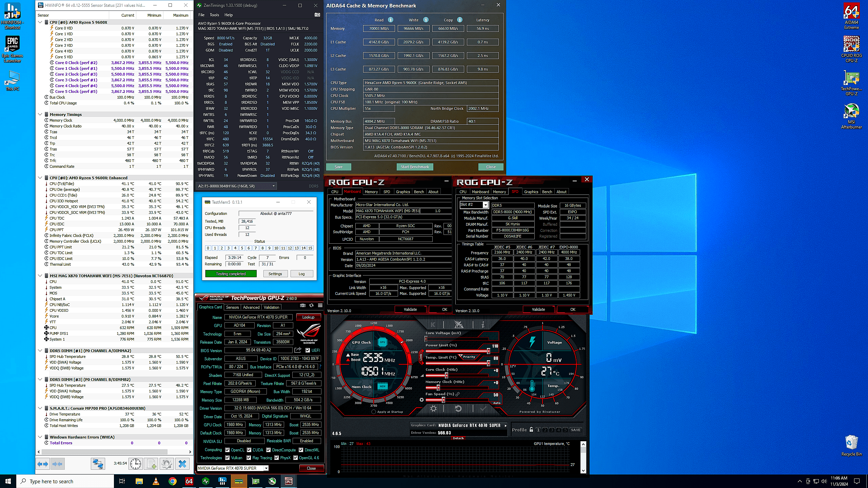Screen dimensions: 868x488
Task: Click ZenTimings screenshot camera icon
Action: point(317,15)
